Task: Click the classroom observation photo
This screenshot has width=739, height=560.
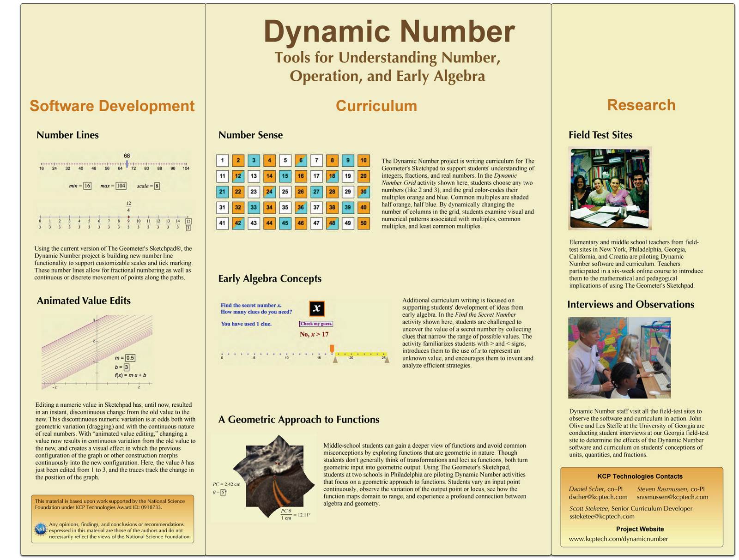Action: (x=619, y=358)
